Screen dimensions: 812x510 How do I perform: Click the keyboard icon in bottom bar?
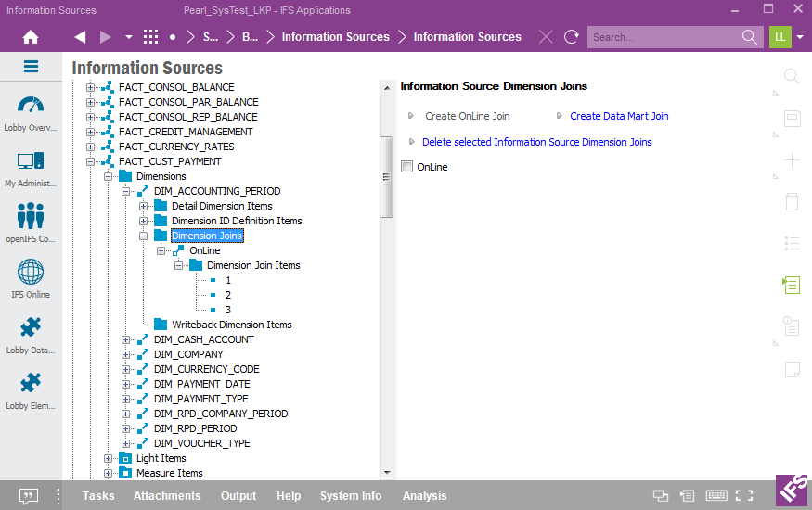pyautogui.click(x=716, y=495)
